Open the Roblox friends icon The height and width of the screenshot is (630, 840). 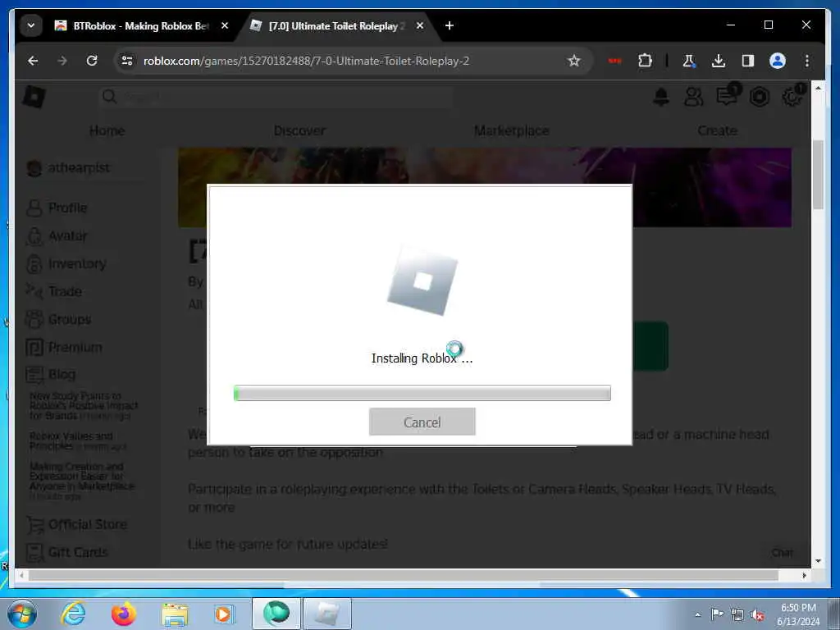tap(693, 97)
